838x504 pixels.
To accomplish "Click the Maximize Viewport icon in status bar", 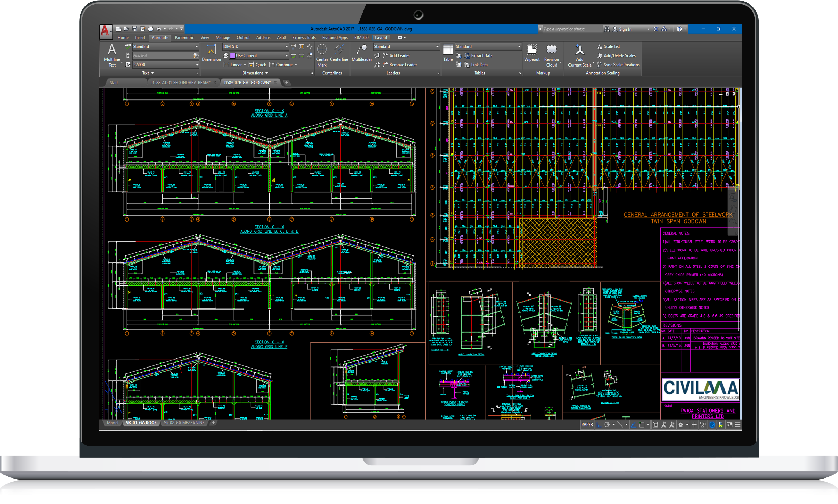I will [x=655, y=425].
